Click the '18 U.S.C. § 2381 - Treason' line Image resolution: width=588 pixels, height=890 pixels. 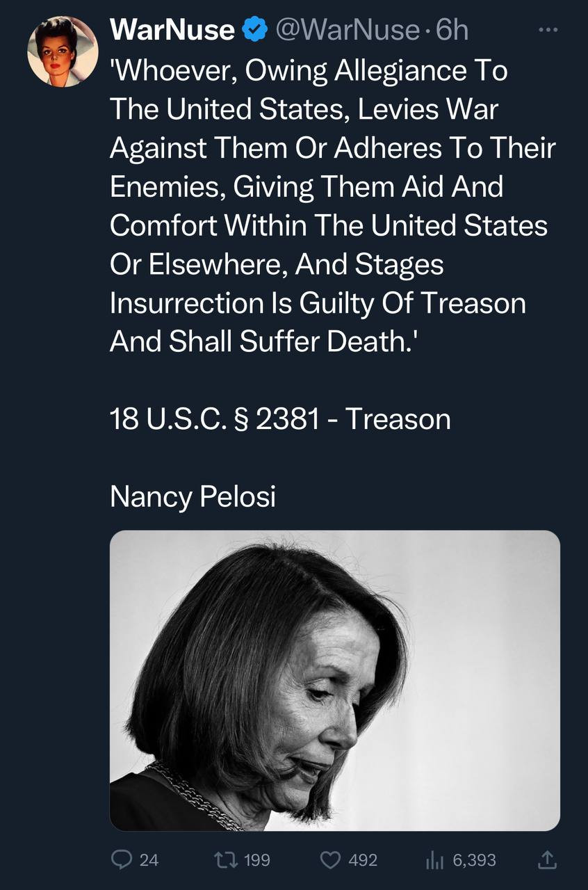click(x=280, y=419)
